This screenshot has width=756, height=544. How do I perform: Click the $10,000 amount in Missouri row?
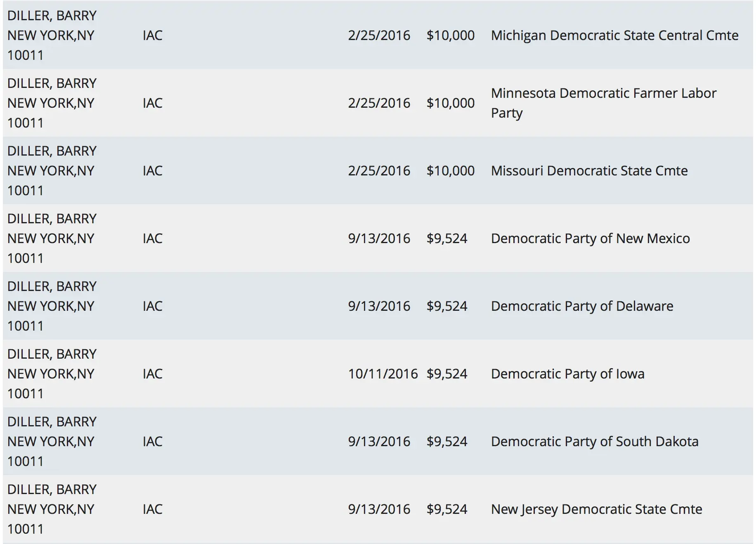[450, 171]
